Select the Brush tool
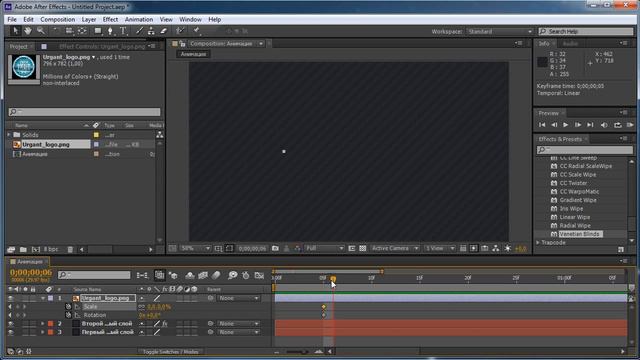Screen dimensions: 640x360 [139, 31]
